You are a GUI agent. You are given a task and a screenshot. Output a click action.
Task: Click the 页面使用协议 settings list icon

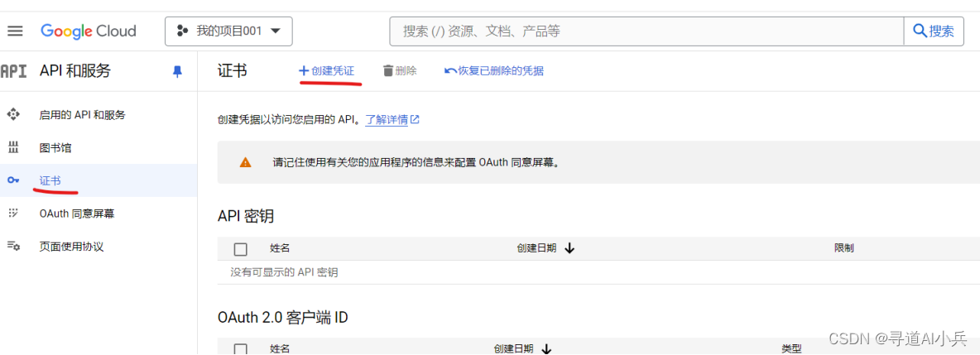[x=13, y=247]
